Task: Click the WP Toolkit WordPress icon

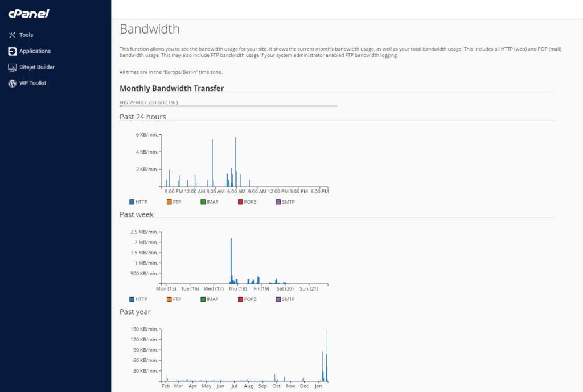Action: click(13, 83)
